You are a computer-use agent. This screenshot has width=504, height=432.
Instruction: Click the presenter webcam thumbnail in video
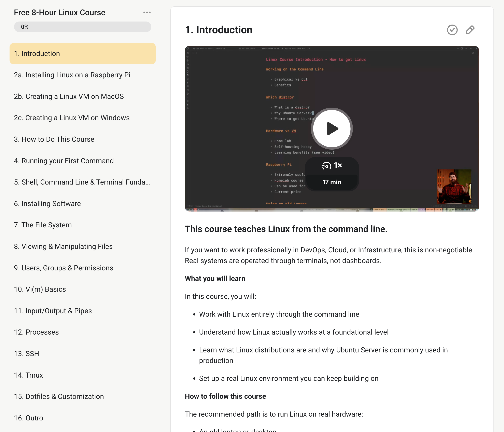[x=454, y=186]
